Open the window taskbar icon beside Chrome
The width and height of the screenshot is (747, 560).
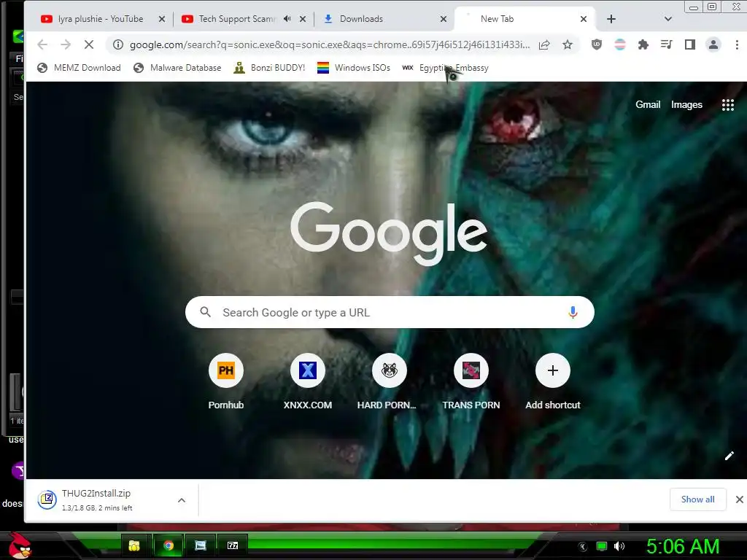[201, 545]
